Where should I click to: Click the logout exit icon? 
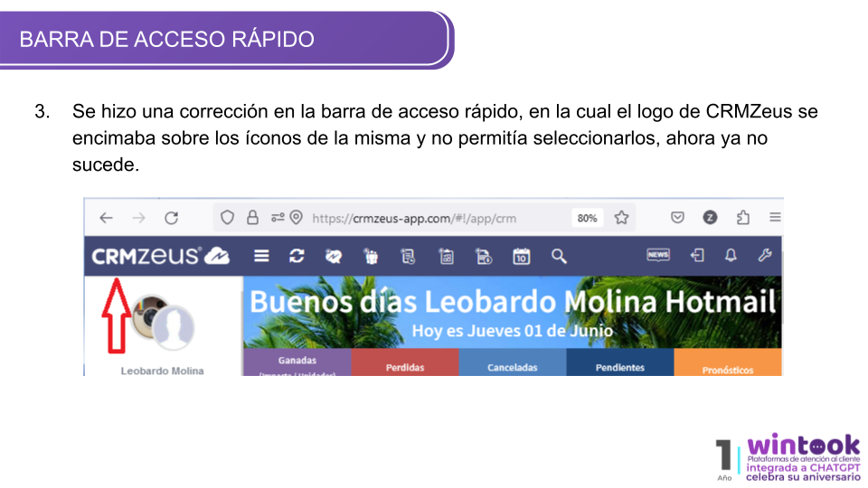697,255
